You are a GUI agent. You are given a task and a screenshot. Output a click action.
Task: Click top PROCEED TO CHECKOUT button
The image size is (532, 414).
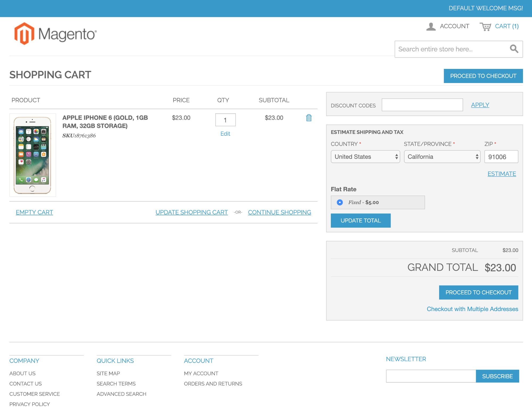click(x=483, y=76)
